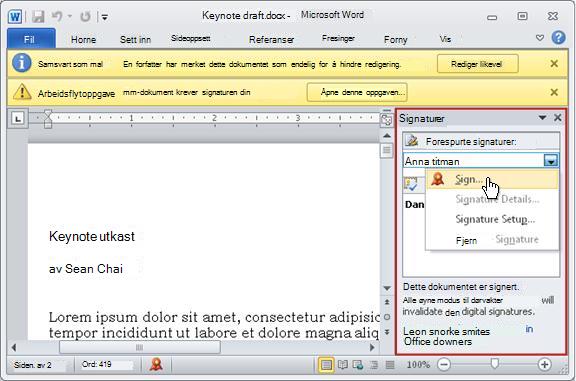Dismiss the Arbeidsflytoppgave message bar
This screenshot has width=576, height=381.
(x=554, y=92)
